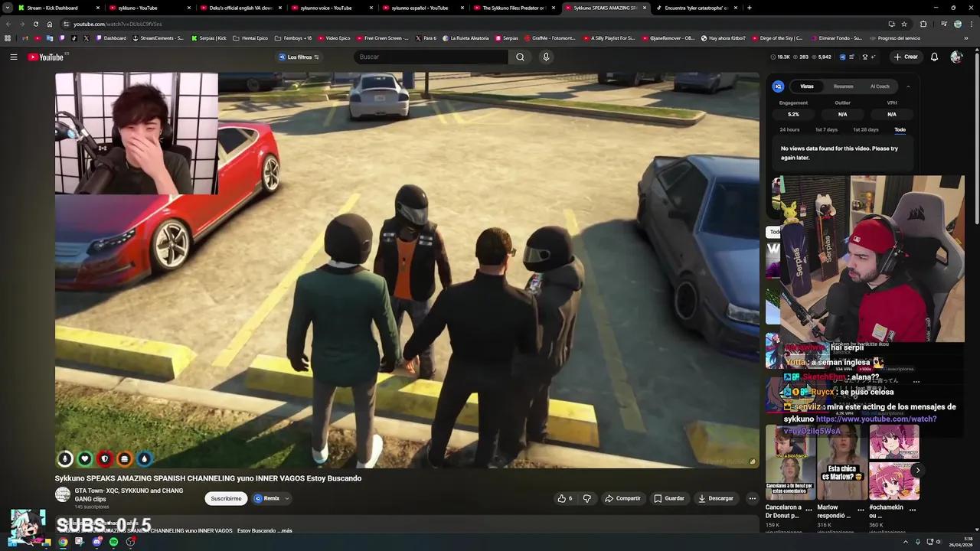
Task: Like the video with thumbs up
Action: 565,498
